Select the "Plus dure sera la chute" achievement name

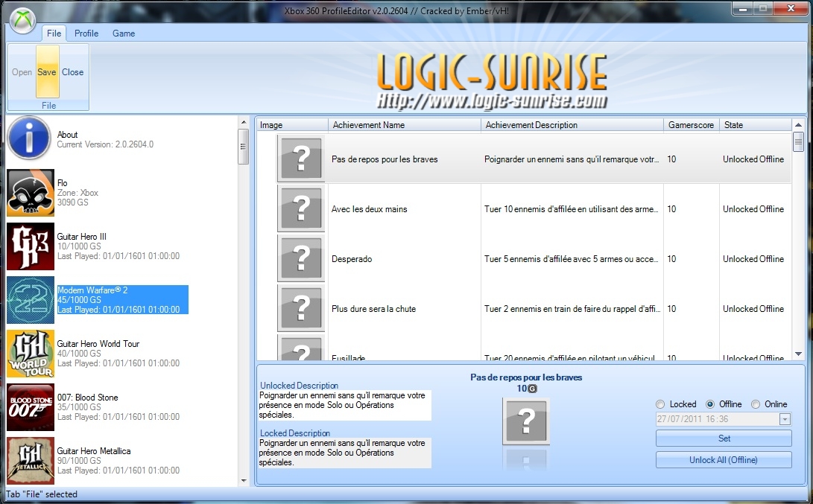pyautogui.click(x=374, y=308)
